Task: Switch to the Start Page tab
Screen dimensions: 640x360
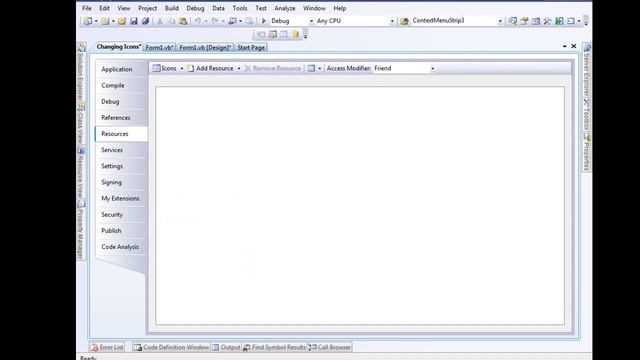Action: point(251,47)
